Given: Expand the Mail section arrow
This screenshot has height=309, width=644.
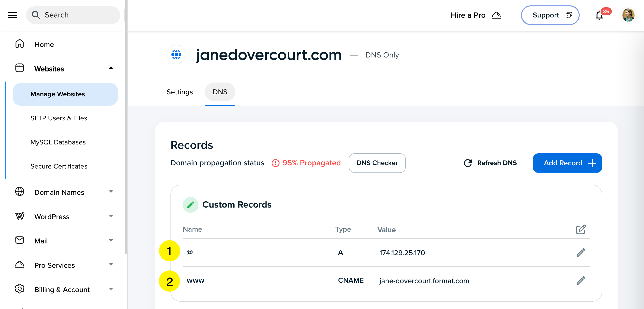Looking at the screenshot, I should click(111, 240).
